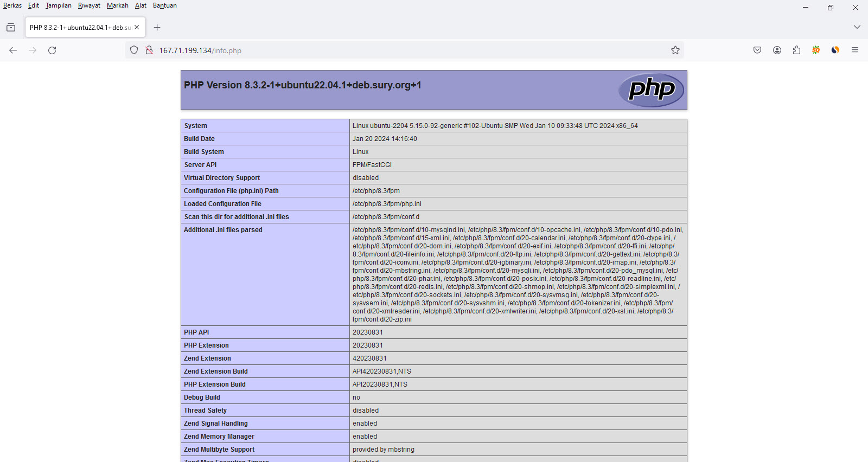Screen dimensions: 868x462
Task: Open the Berkas menu
Action: pyautogui.click(x=12, y=5)
